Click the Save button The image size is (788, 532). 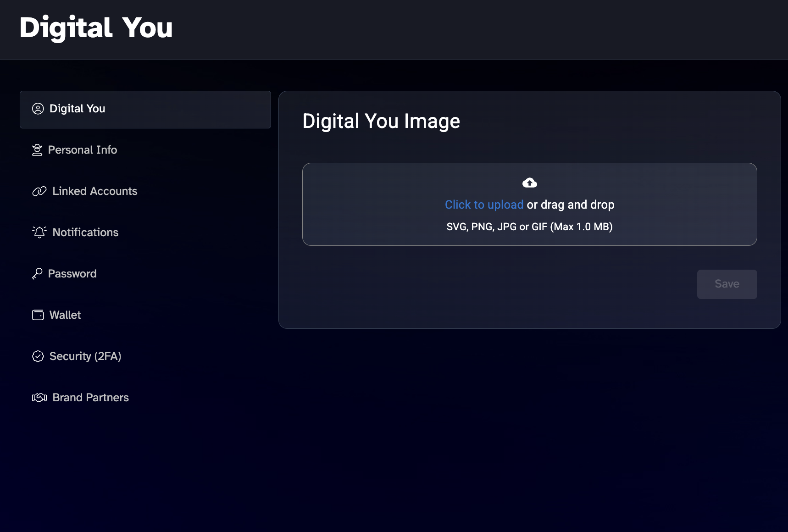click(727, 284)
